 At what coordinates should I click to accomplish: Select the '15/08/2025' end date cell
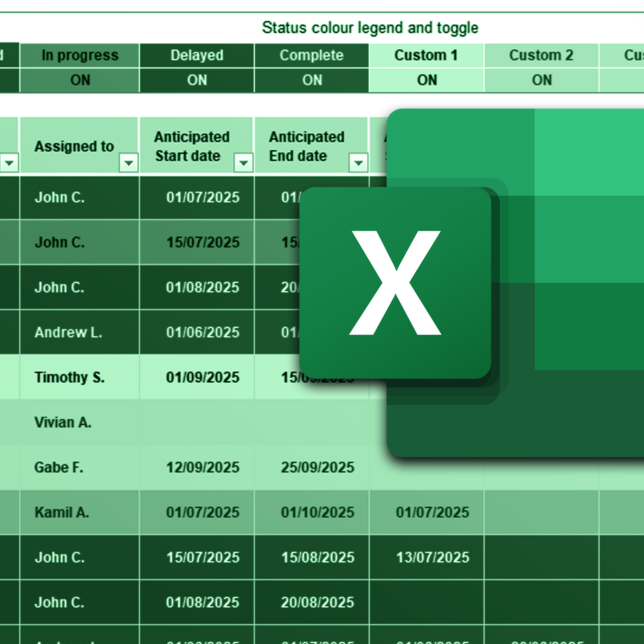point(312,557)
